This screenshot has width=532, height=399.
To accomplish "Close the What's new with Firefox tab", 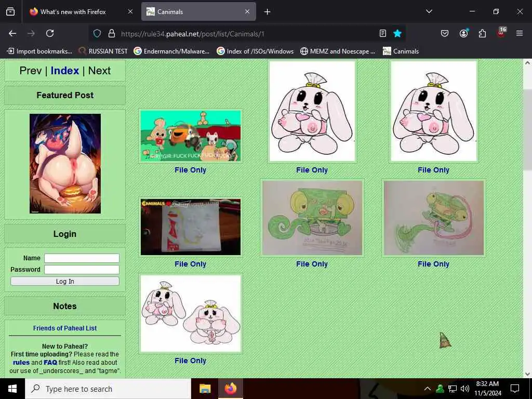I will tap(130, 12).
